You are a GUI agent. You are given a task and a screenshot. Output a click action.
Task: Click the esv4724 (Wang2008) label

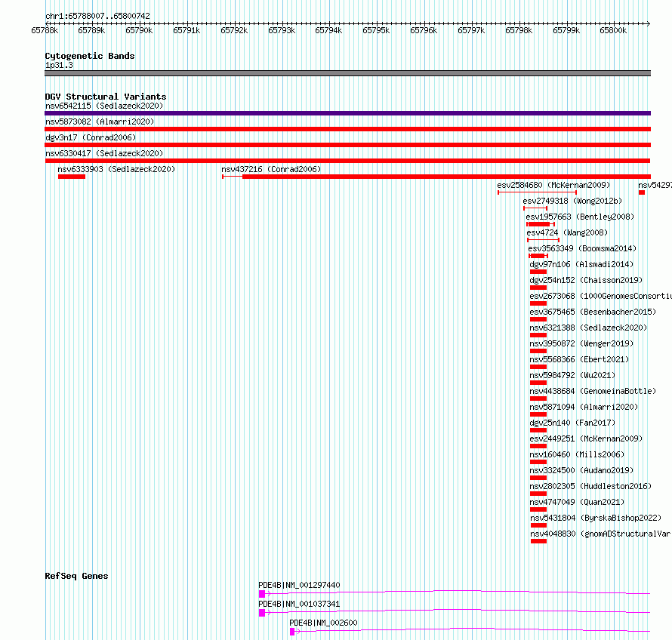[x=567, y=232]
